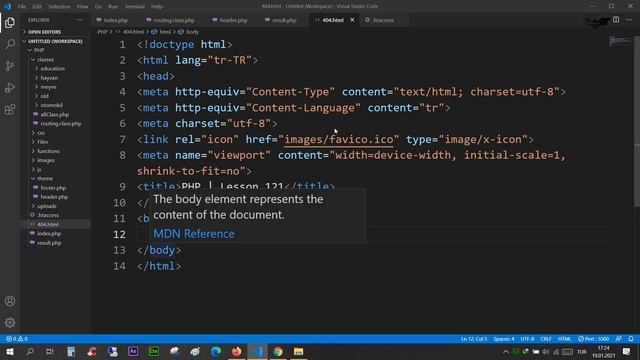Change encoding via UTF-8 status item
640x360 pixels.
tap(527, 339)
